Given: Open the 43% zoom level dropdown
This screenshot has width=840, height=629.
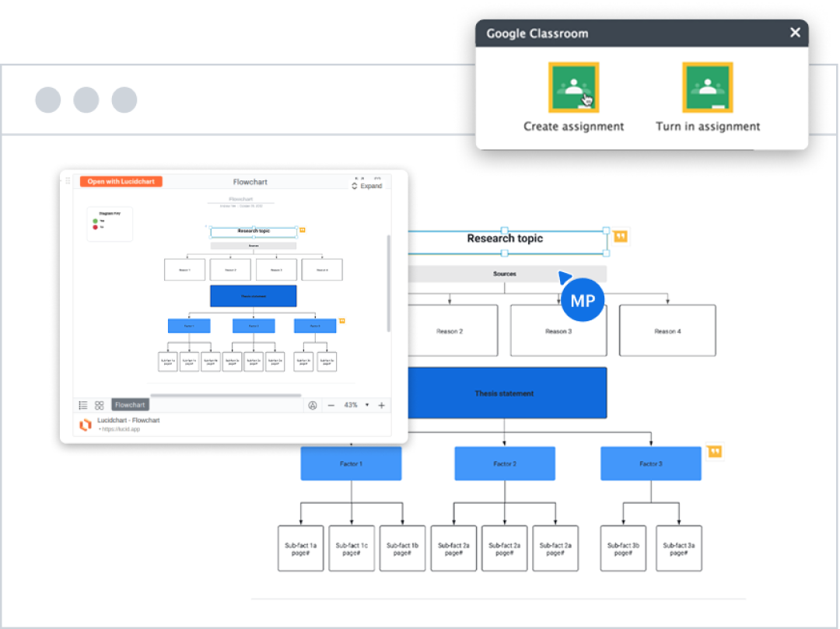Looking at the screenshot, I should pyautogui.click(x=356, y=405).
